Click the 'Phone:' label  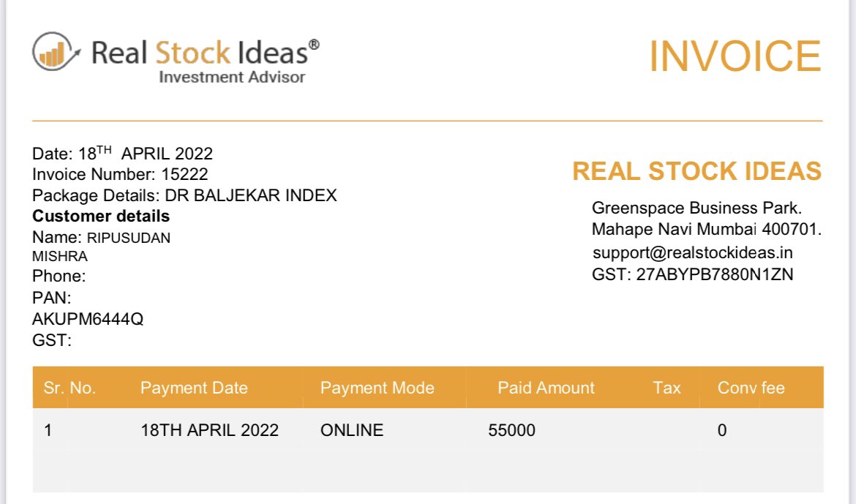[59, 276]
